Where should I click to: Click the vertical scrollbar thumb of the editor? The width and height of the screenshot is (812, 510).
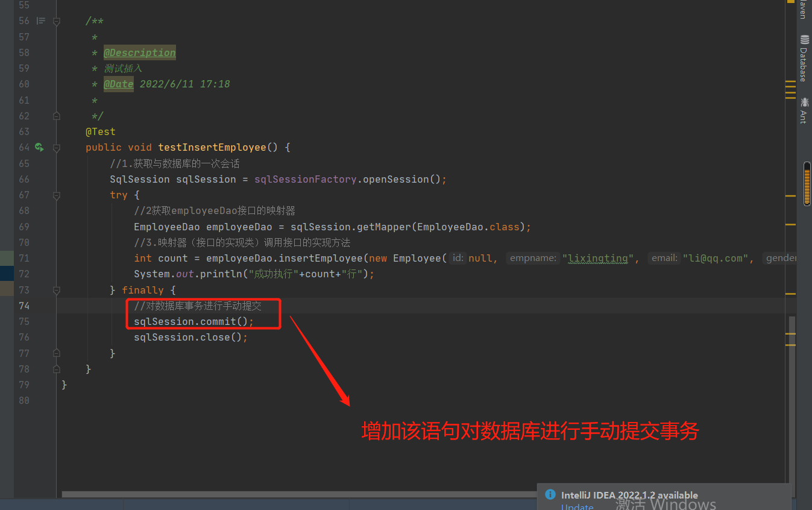pyautogui.click(x=792, y=400)
